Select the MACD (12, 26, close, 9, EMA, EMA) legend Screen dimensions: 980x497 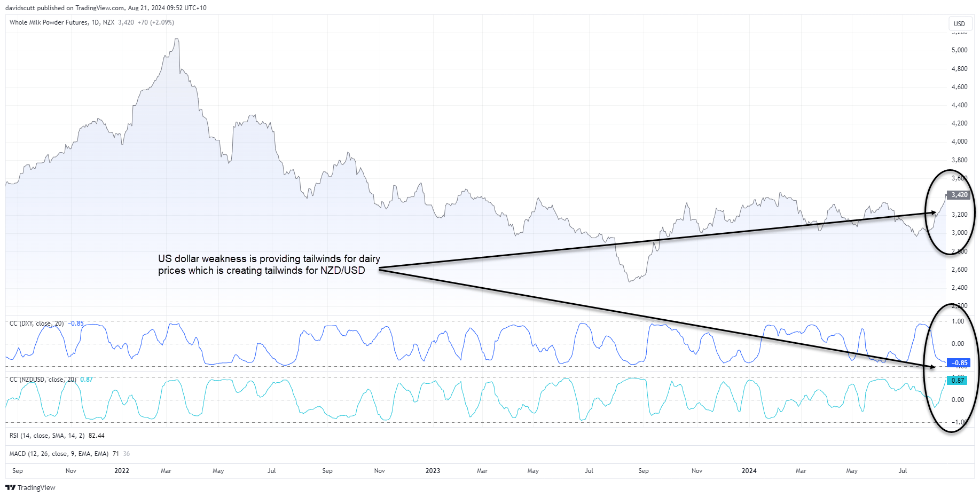59,454
